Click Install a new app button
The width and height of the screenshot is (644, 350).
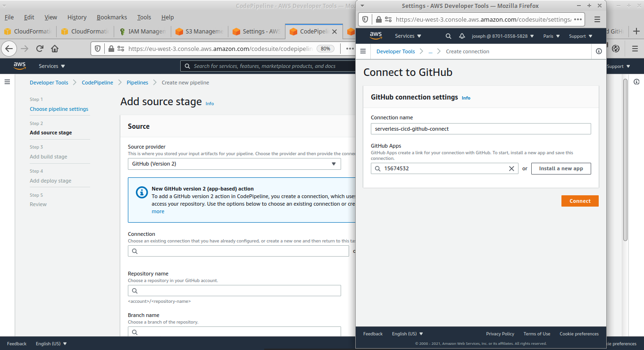[560, 168]
